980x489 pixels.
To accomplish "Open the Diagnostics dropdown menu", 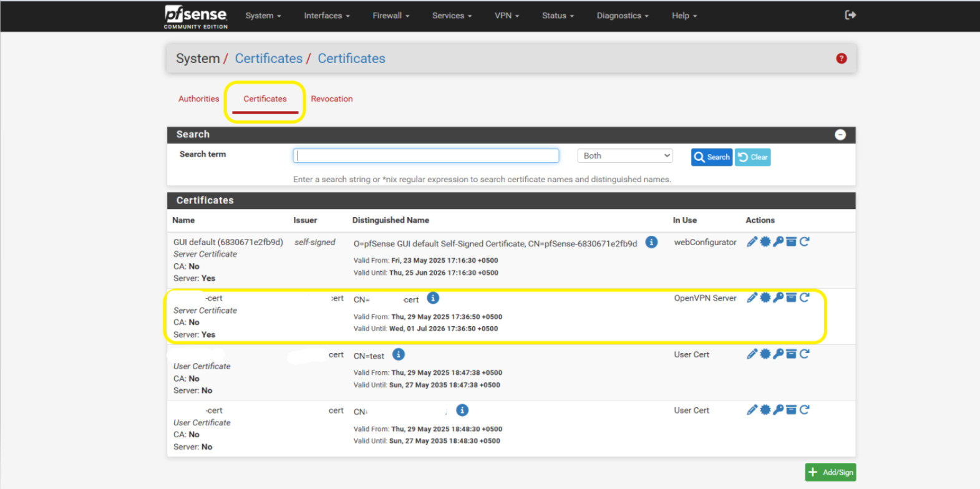I will point(622,16).
